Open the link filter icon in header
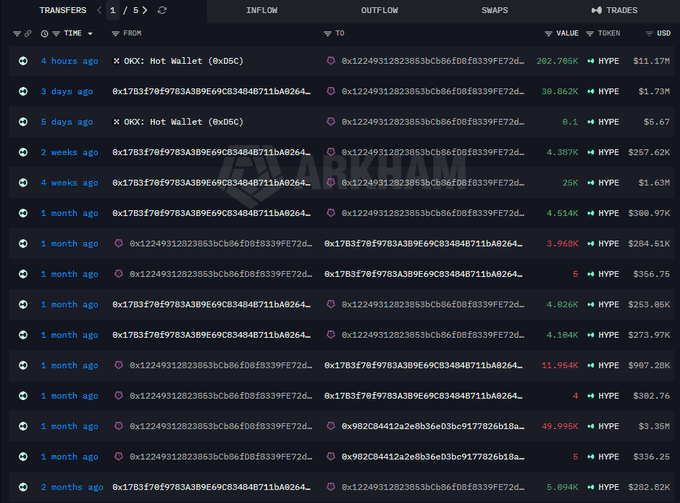680x503 pixels. 28,33
